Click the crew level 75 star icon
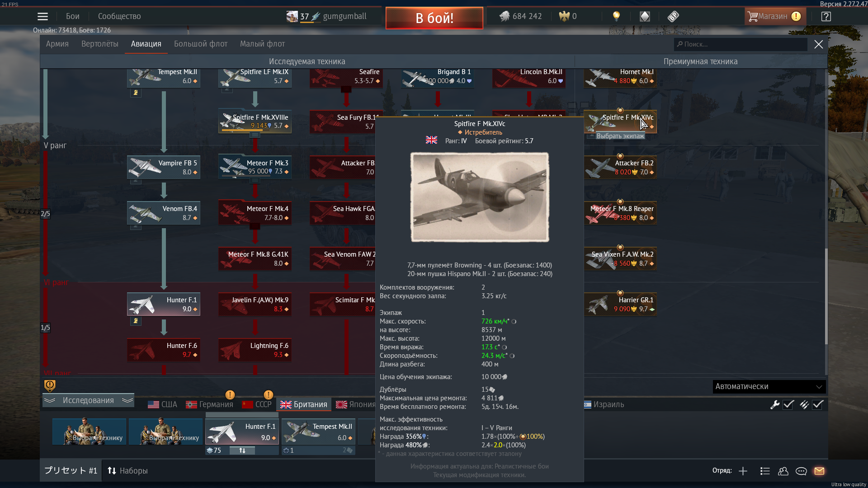This screenshot has height=488, width=868. [210, 450]
